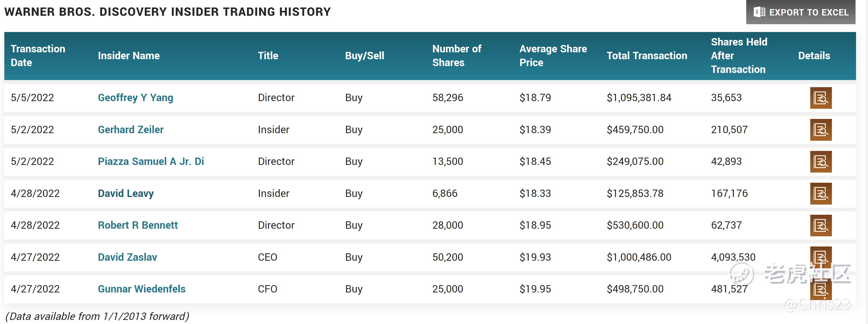Open Gerhard Zeiler insider name link
Viewport: 868px width, 324px height.
pos(130,130)
